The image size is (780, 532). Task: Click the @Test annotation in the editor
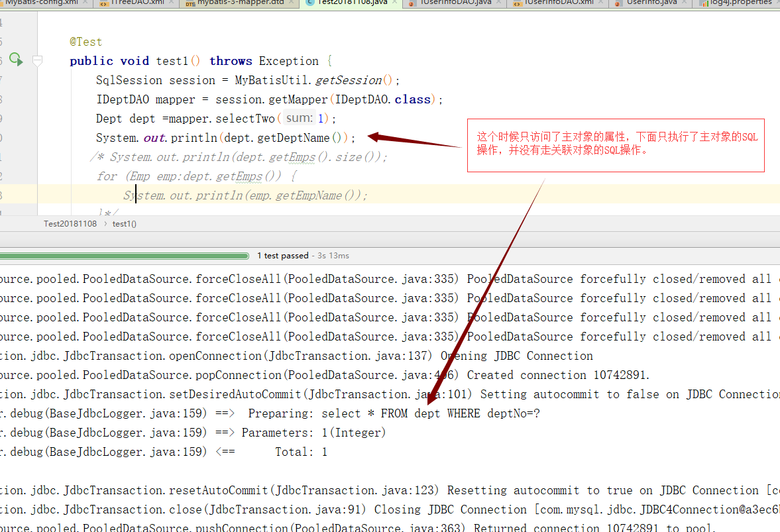86,42
